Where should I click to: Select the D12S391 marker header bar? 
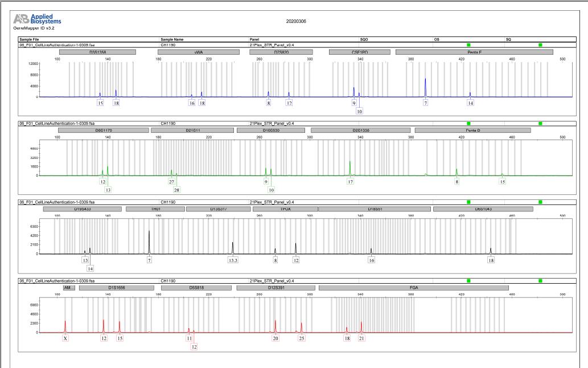276,288
